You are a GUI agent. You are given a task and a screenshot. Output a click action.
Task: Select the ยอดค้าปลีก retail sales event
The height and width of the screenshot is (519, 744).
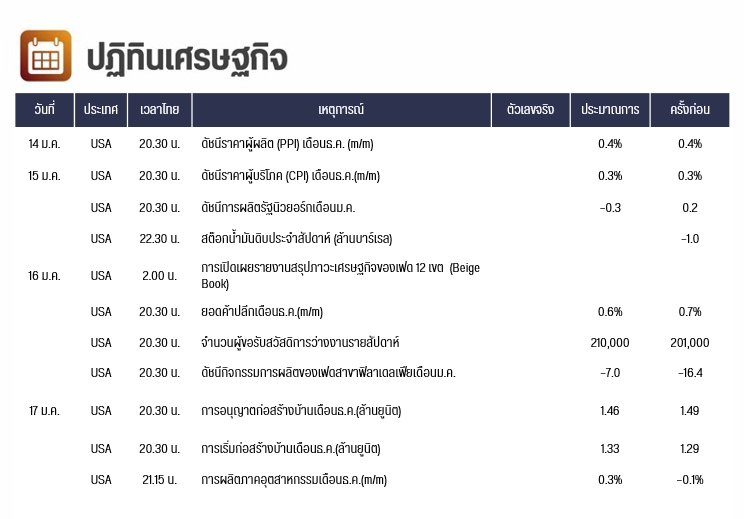coord(262,312)
